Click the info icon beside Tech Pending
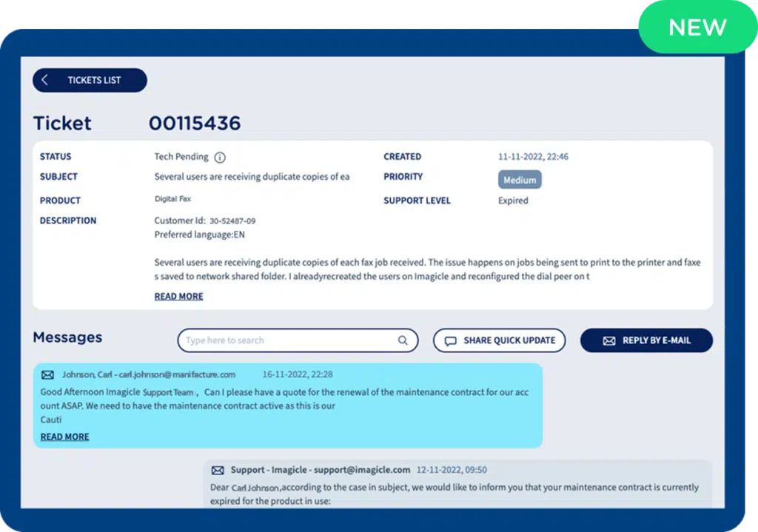The width and height of the screenshot is (758, 532). click(x=220, y=157)
